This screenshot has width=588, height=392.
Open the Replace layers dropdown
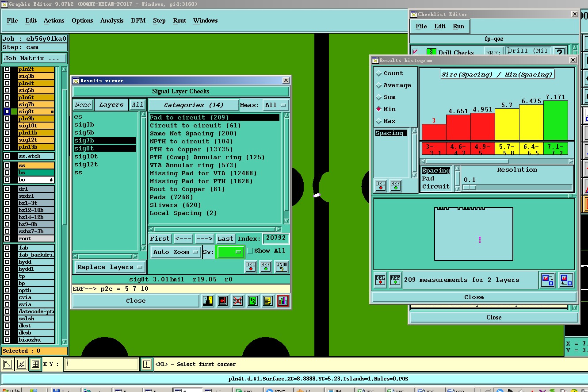109,267
